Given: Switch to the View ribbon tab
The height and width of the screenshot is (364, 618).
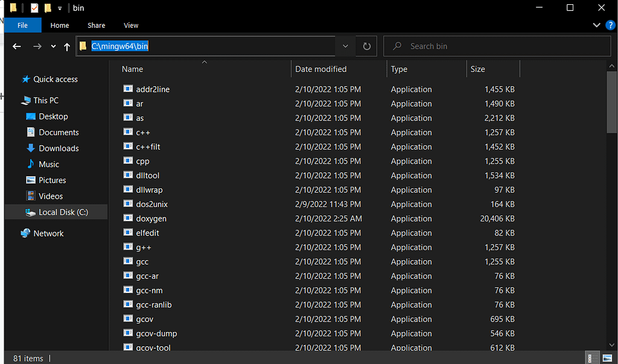Looking at the screenshot, I should click(131, 25).
